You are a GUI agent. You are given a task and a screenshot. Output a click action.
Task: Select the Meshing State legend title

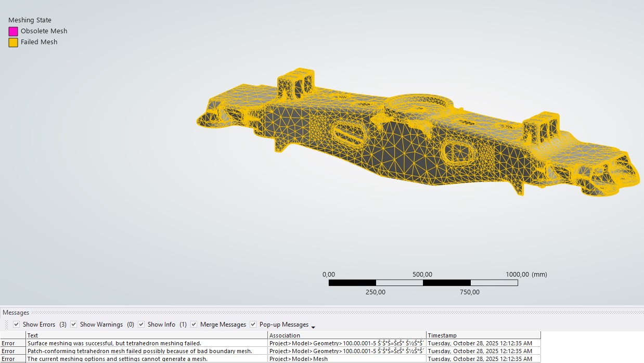tap(30, 20)
